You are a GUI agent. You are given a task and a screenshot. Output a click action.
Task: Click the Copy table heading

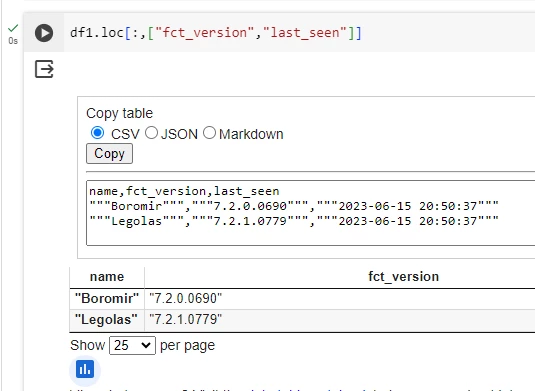click(x=119, y=113)
